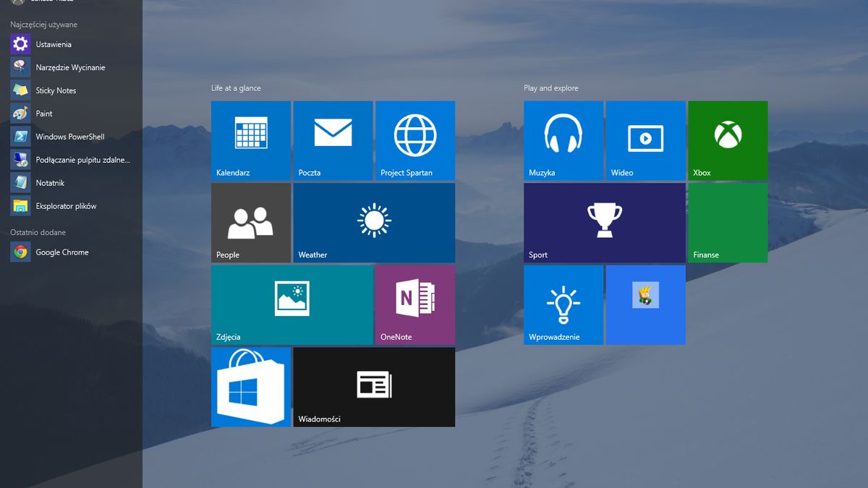Open the Kalendarz calendar tile
Viewport: 868px width, 488px height.
(251, 141)
